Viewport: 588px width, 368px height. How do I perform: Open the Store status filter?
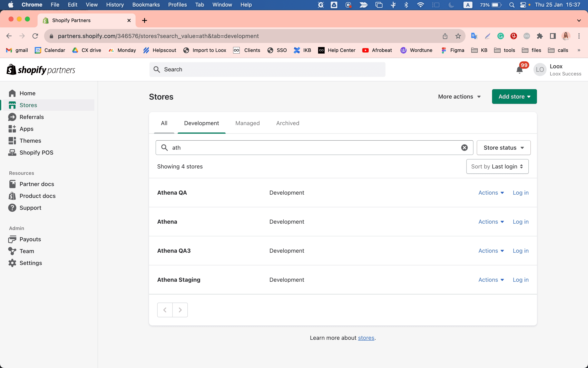click(504, 147)
